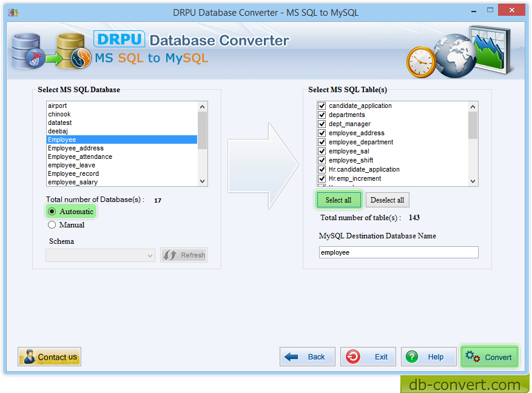Viewport: 532px width, 393px height.
Task: Click the green Help question mark icon
Action: pyautogui.click(x=412, y=357)
